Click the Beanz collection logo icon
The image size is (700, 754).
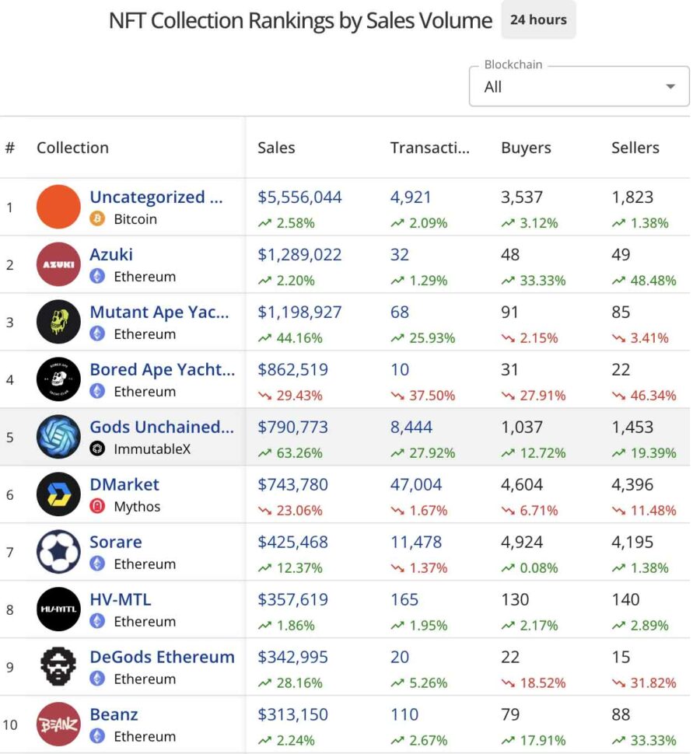58,724
